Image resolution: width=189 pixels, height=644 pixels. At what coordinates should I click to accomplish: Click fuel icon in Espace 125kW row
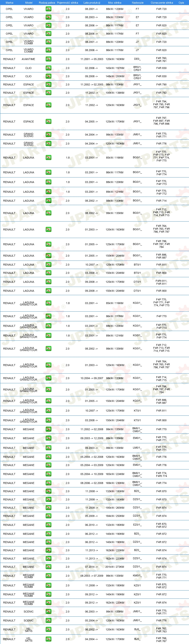tap(48, 122)
